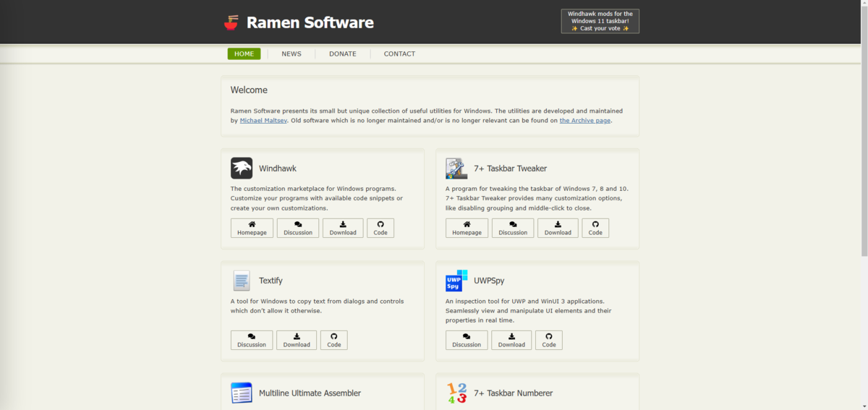
Task: Go to the NEWS menu item
Action: tap(292, 54)
